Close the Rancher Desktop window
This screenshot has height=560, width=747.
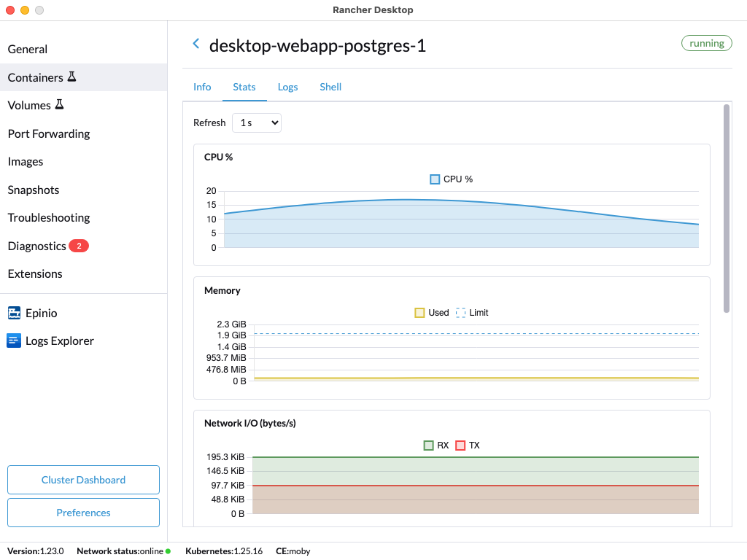coord(10,10)
